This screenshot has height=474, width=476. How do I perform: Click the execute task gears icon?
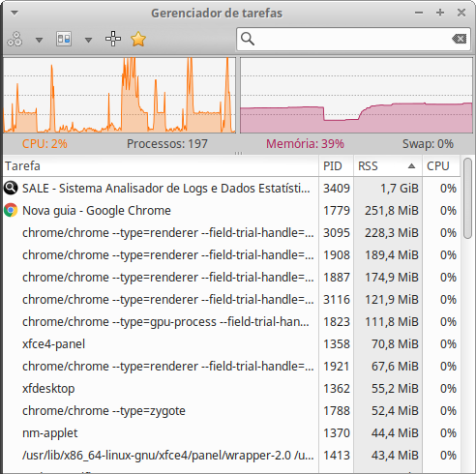click(x=15, y=40)
